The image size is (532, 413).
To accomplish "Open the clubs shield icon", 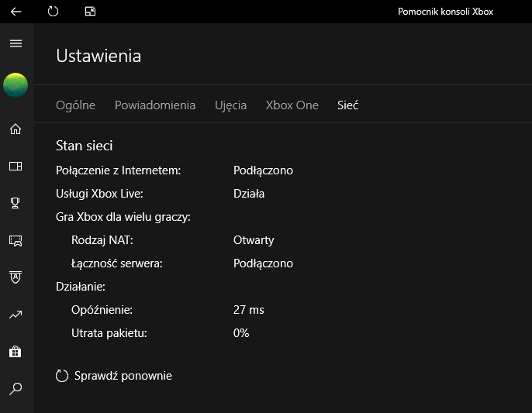I will click(x=16, y=277).
